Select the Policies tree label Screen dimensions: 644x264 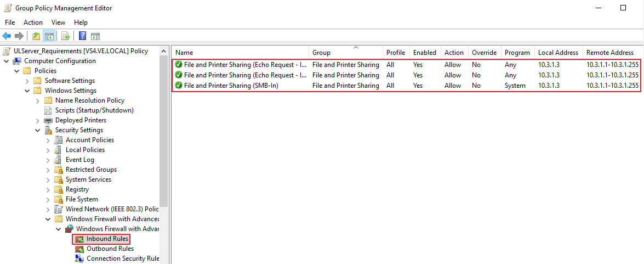45,71
